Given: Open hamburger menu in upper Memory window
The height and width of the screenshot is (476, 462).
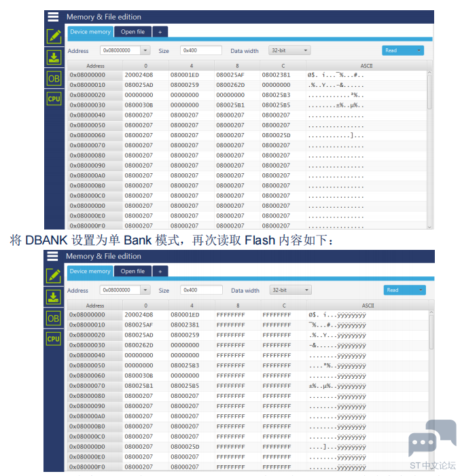Looking at the screenshot, I should [53, 17].
